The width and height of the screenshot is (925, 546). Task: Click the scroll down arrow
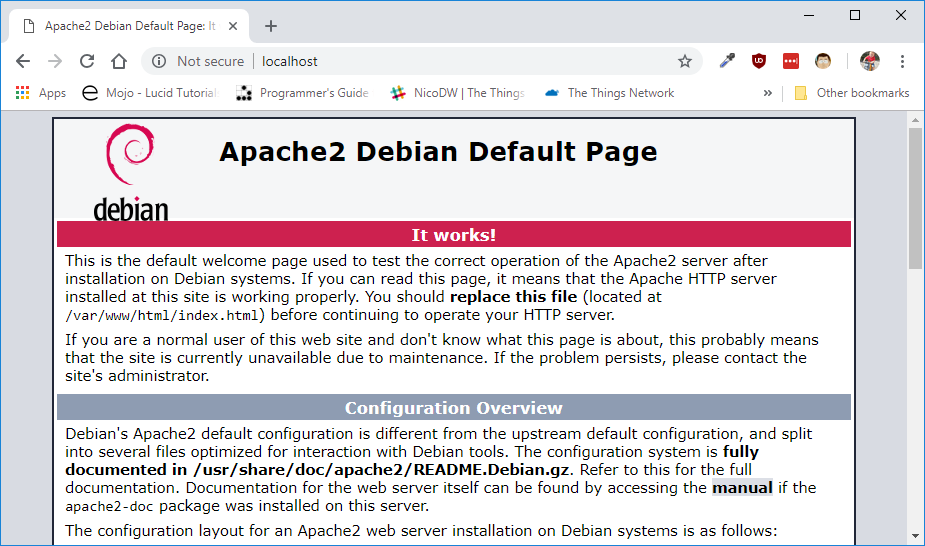pyautogui.click(x=915, y=536)
